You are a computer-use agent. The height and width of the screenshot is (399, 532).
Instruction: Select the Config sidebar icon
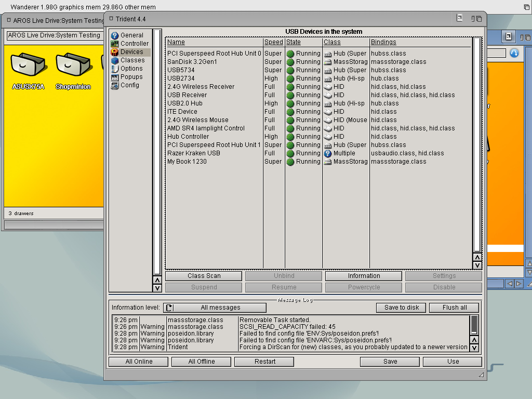pyautogui.click(x=115, y=85)
